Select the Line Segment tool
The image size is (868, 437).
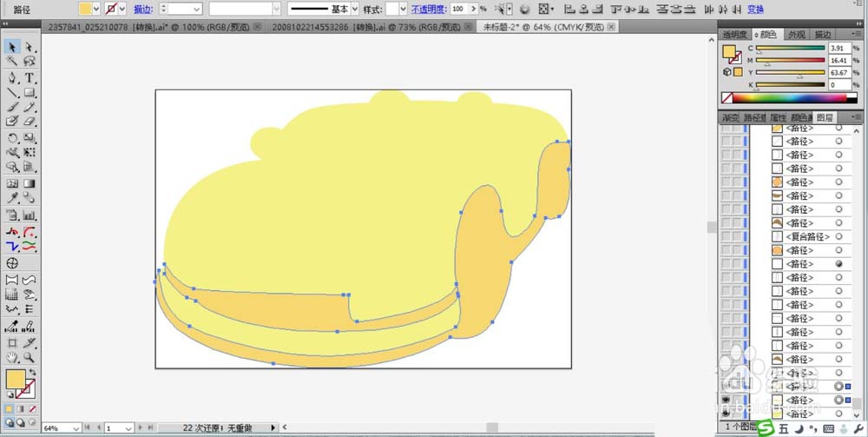coord(12,92)
